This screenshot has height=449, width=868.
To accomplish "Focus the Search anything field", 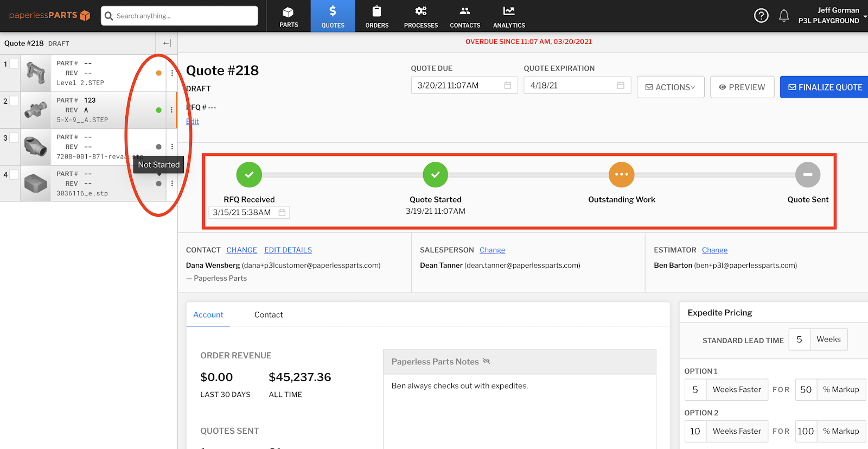I will point(180,16).
